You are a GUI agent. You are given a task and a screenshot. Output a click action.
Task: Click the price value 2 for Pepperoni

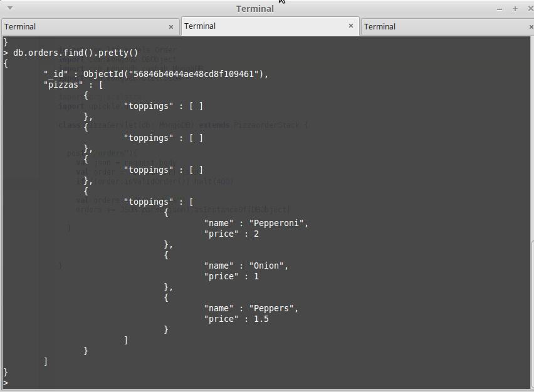[x=254, y=234]
